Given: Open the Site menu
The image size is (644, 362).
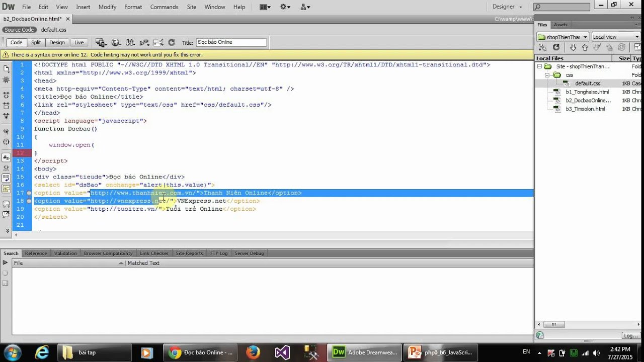Looking at the screenshot, I should pos(191,7).
